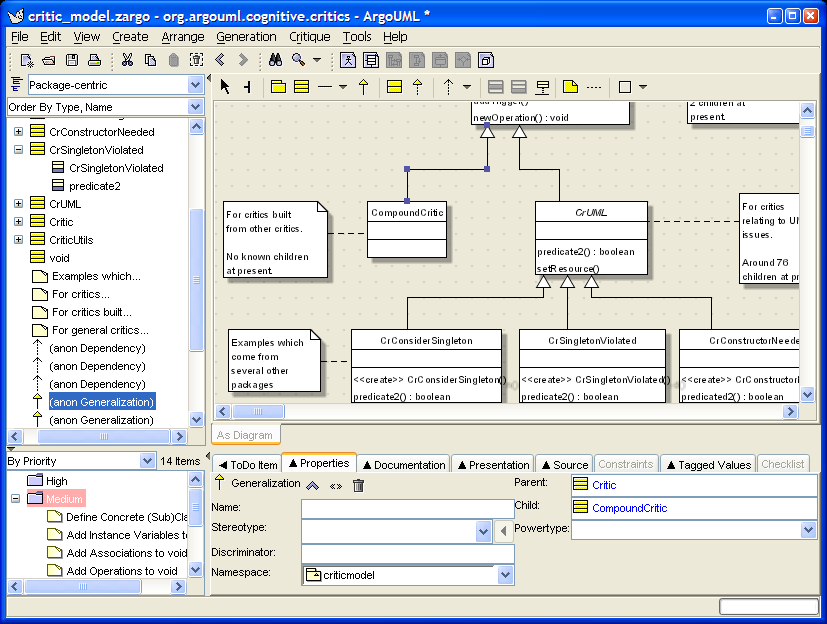Pick the New Comment note tool
The image size is (827, 624).
570,87
